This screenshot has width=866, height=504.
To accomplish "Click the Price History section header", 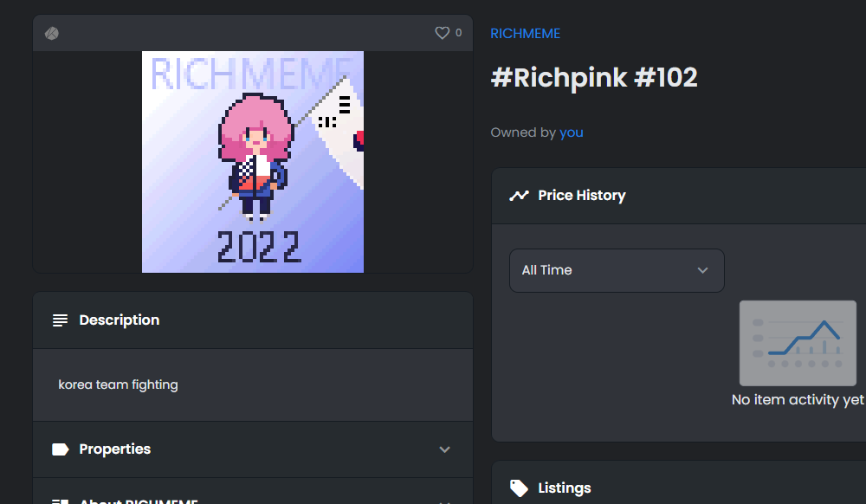I will (678, 196).
